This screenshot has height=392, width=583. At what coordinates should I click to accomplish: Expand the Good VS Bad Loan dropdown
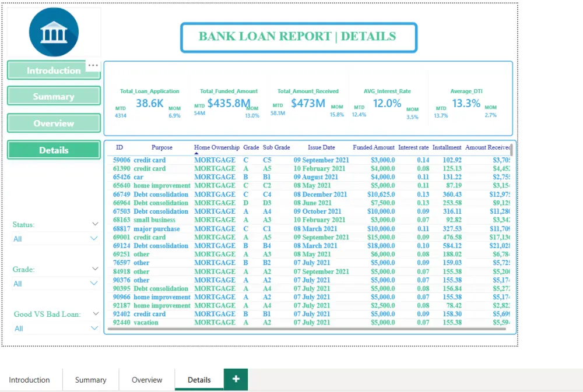(x=95, y=313)
